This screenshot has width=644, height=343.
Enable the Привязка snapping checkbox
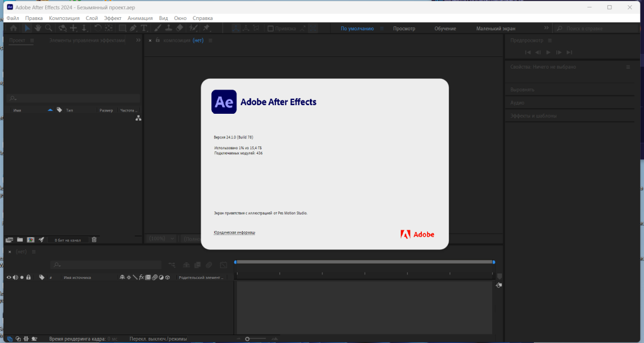[x=270, y=29]
